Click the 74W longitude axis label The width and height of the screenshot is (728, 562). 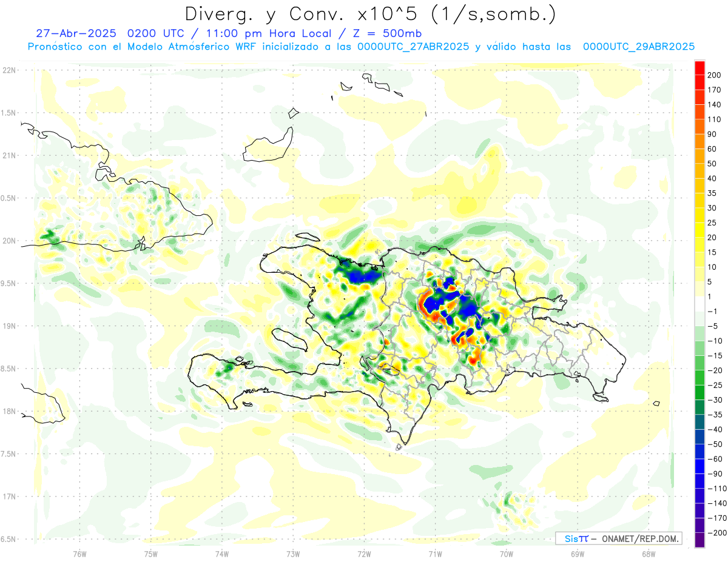[222, 554]
